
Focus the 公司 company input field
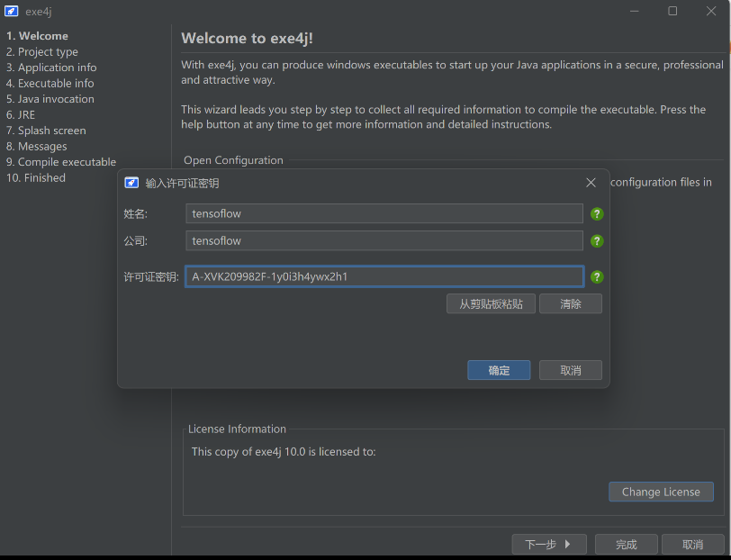pos(384,241)
